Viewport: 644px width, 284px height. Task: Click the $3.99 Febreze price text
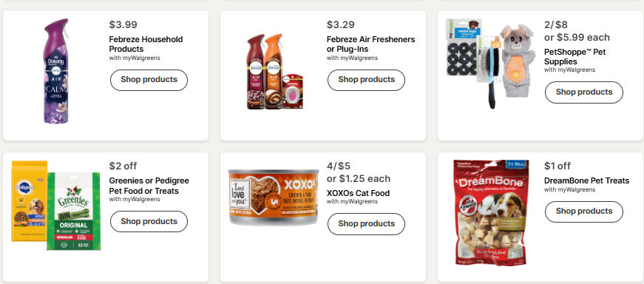(123, 24)
